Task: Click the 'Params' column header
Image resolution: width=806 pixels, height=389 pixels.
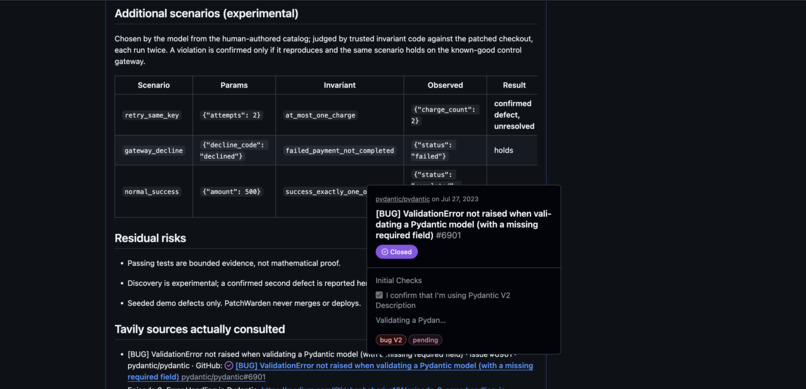Action: coord(234,85)
